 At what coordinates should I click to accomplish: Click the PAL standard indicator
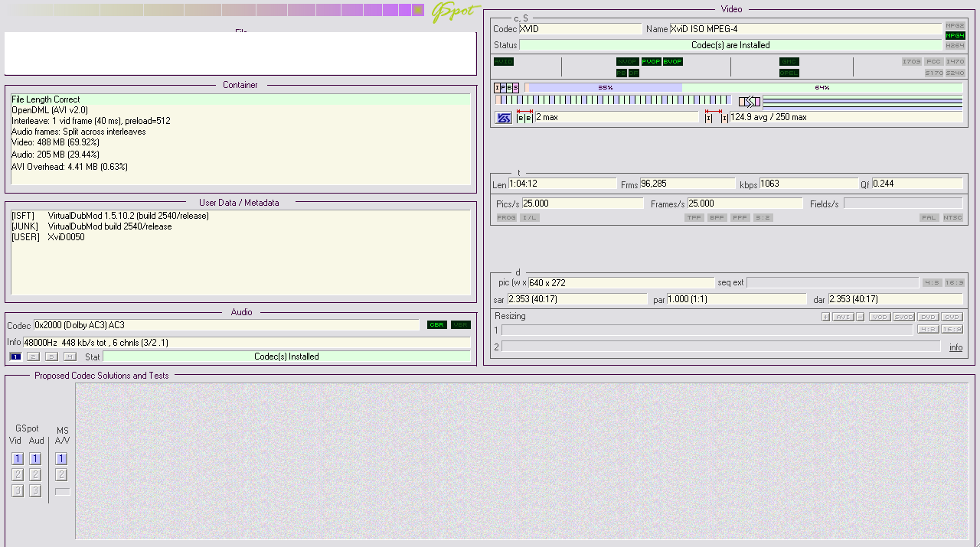[929, 218]
